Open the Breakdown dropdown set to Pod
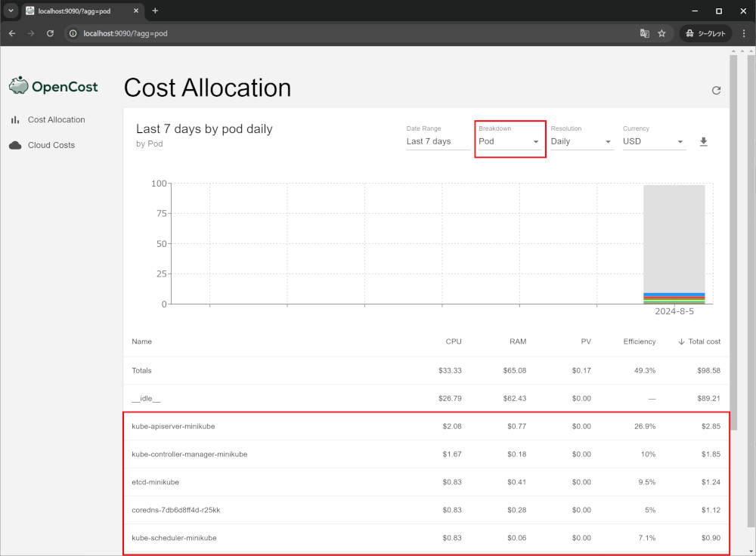The height and width of the screenshot is (556, 756). point(510,141)
